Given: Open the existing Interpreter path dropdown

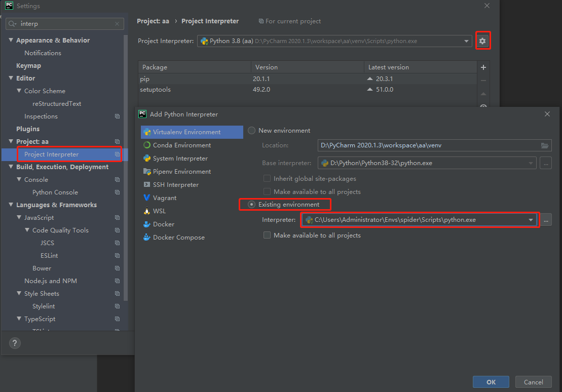Looking at the screenshot, I should pos(531,220).
